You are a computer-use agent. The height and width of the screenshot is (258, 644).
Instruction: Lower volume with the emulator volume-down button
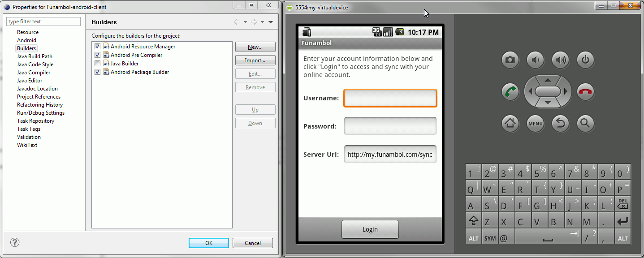[535, 60]
